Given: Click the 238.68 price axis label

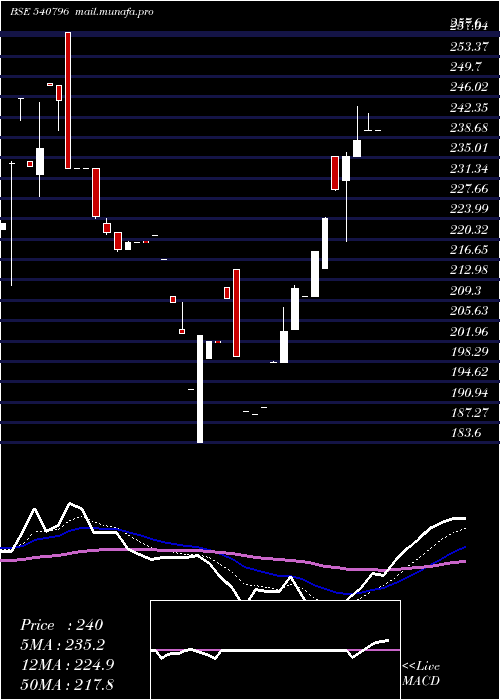Looking at the screenshot, I should tap(469, 128).
